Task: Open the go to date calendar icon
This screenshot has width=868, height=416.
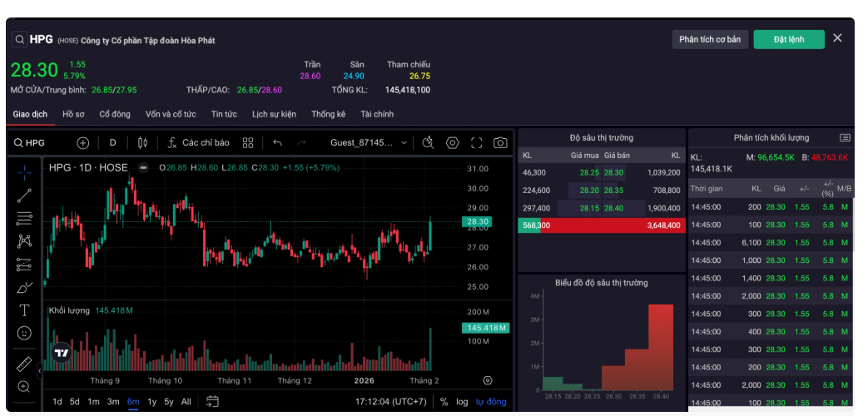Action: [212, 402]
